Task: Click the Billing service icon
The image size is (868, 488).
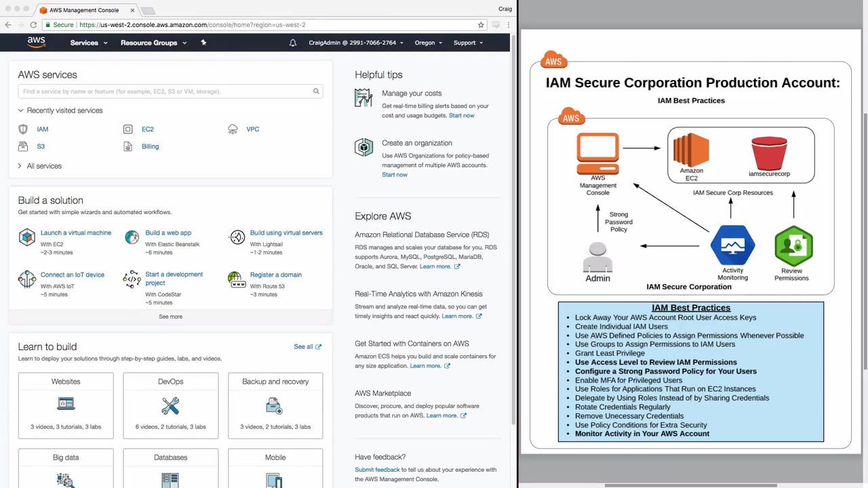Action: tap(127, 146)
